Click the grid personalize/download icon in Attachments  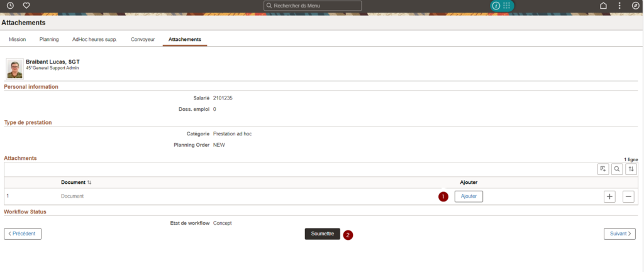(603, 169)
